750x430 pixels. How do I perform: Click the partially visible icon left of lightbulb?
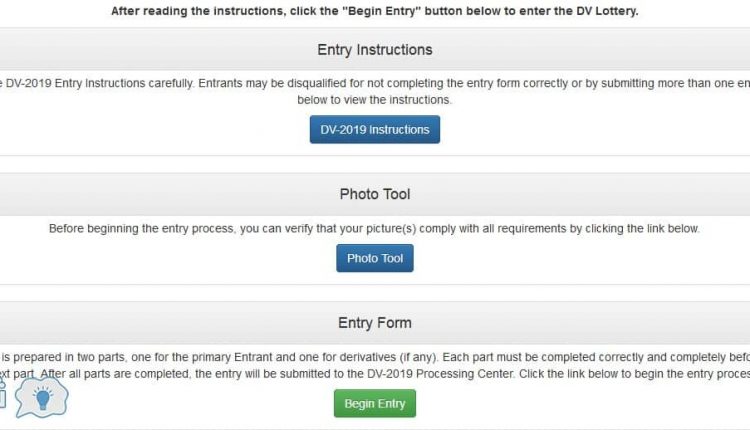(x=2, y=393)
